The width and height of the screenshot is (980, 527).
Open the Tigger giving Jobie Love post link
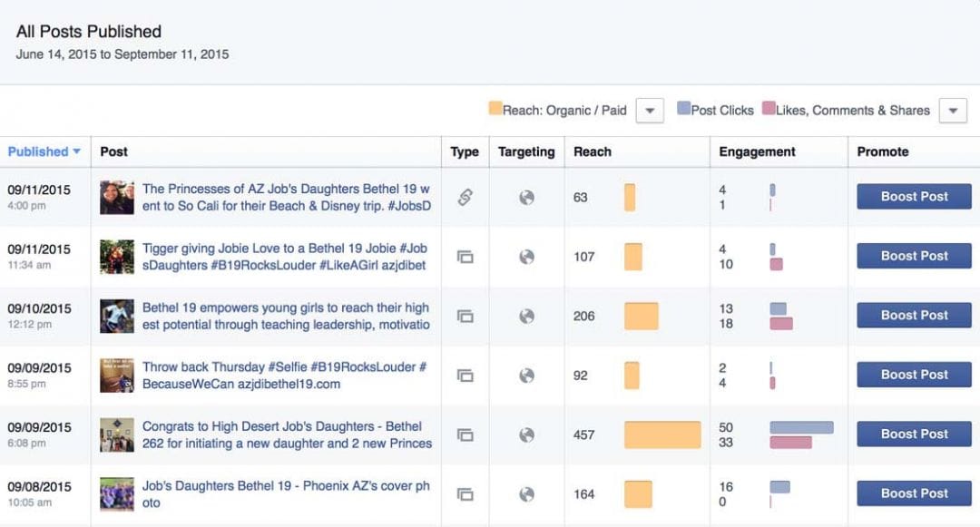[285, 257]
